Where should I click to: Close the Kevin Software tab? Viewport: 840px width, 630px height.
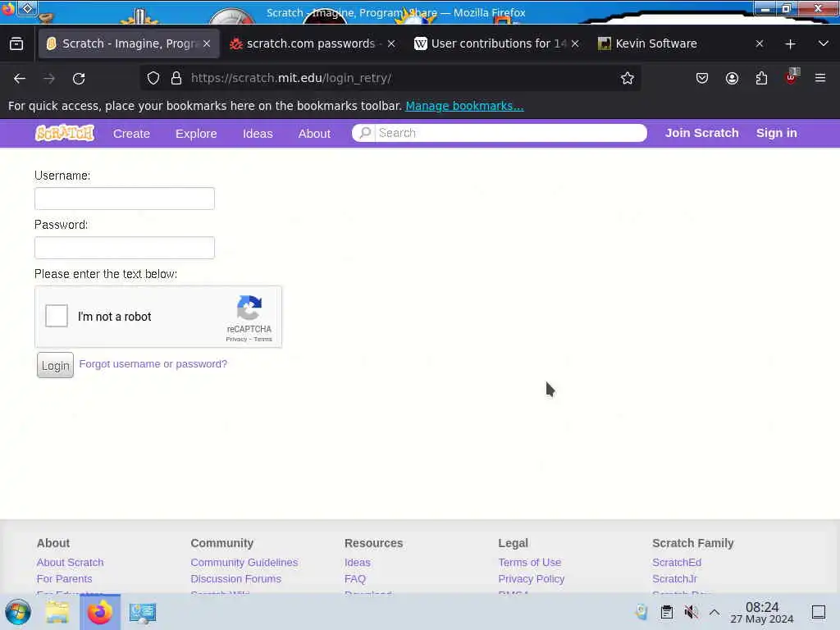pos(760,43)
